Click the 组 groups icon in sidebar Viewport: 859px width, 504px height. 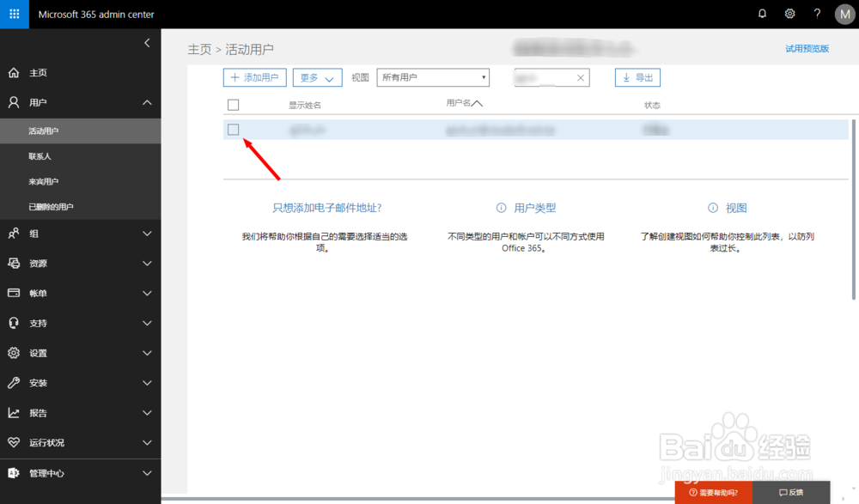click(14, 234)
